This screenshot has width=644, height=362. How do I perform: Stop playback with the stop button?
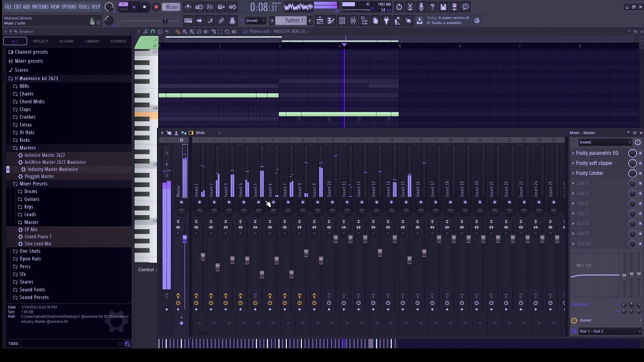click(144, 7)
